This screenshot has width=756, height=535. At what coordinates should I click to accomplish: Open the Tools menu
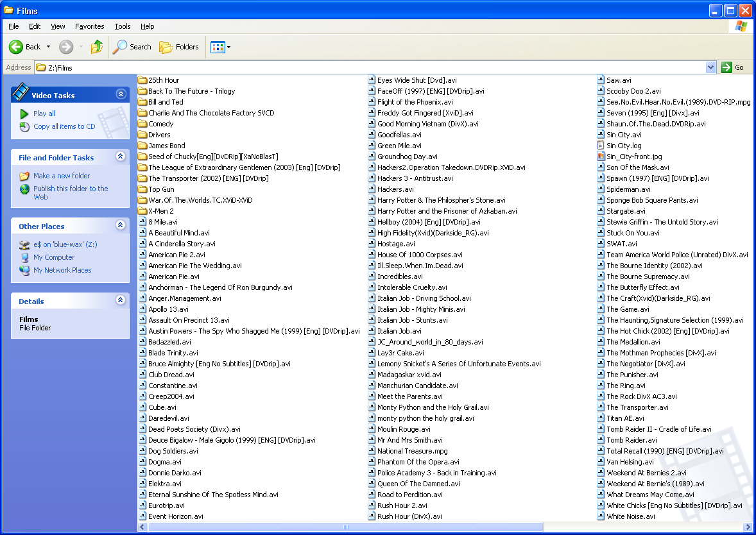pyautogui.click(x=123, y=26)
